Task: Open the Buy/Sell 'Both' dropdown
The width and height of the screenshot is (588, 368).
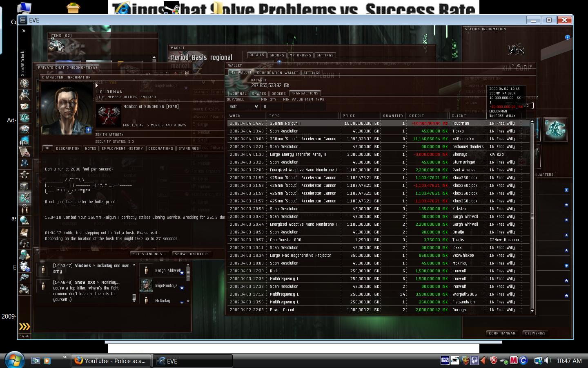Action: pyautogui.click(x=243, y=107)
